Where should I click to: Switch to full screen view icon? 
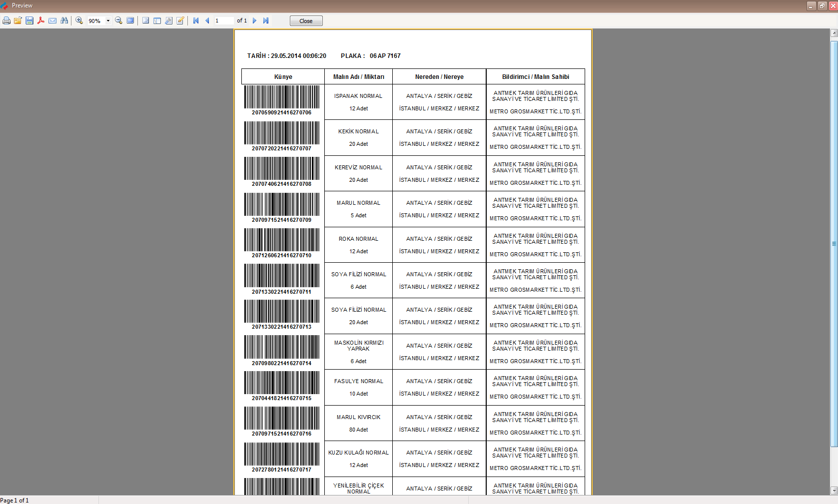(130, 20)
